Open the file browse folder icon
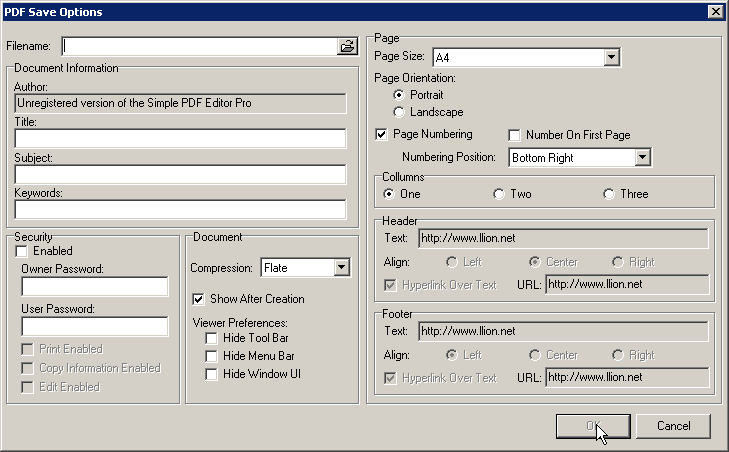729x452 pixels. coord(347,47)
